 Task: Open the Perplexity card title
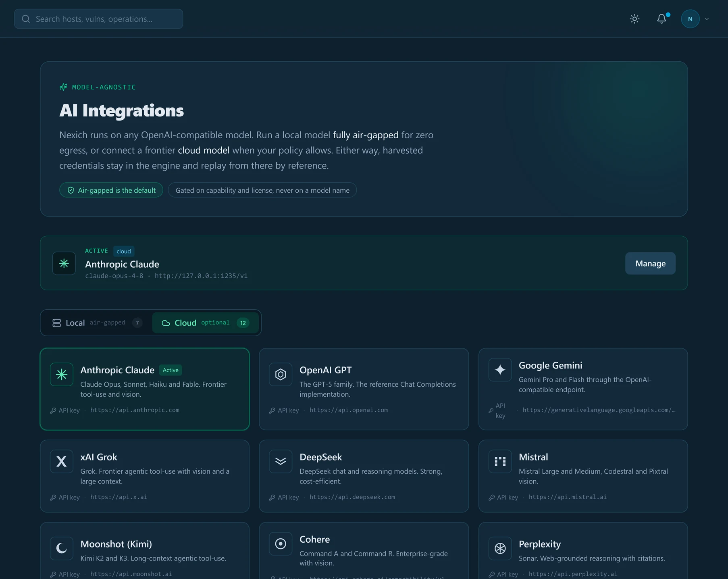coord(540,544)
